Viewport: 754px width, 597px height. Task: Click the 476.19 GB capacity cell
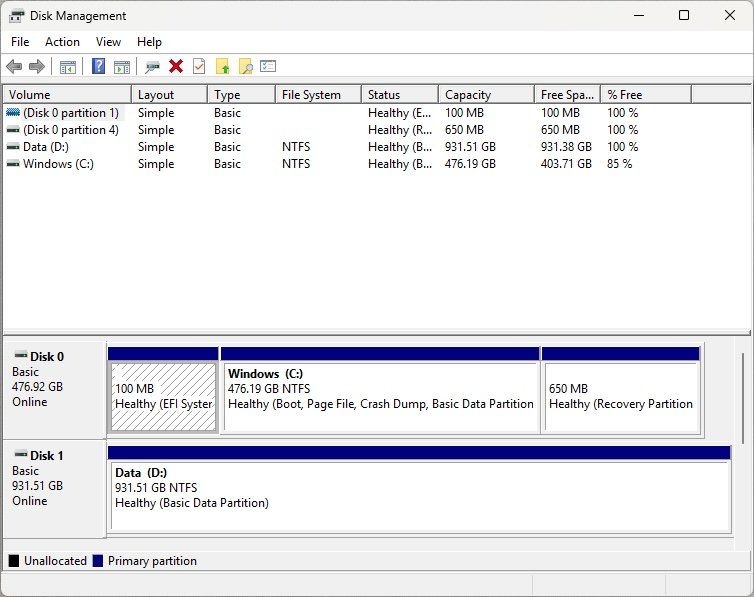click(x=470, y=164)
